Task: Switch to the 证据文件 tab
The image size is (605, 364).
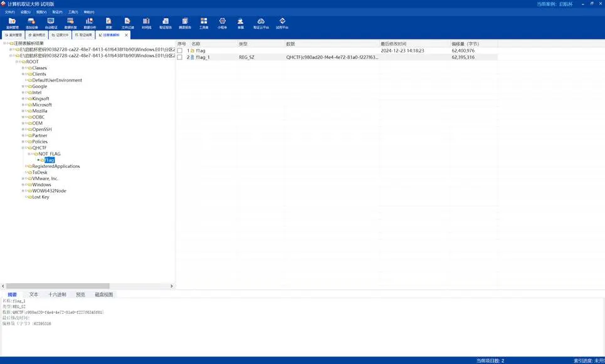Action: (x=60, y=35)
